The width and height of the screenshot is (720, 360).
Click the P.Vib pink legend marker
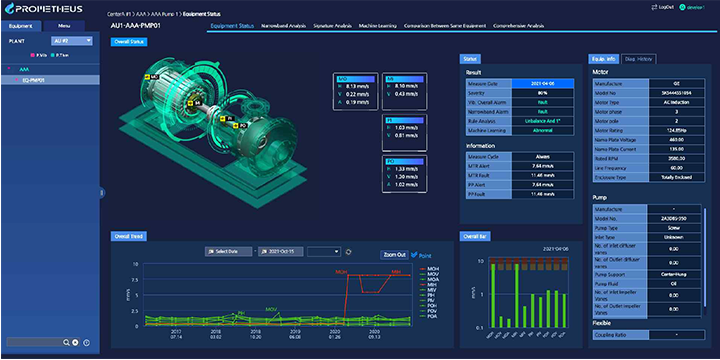click(x=33, y=55)
